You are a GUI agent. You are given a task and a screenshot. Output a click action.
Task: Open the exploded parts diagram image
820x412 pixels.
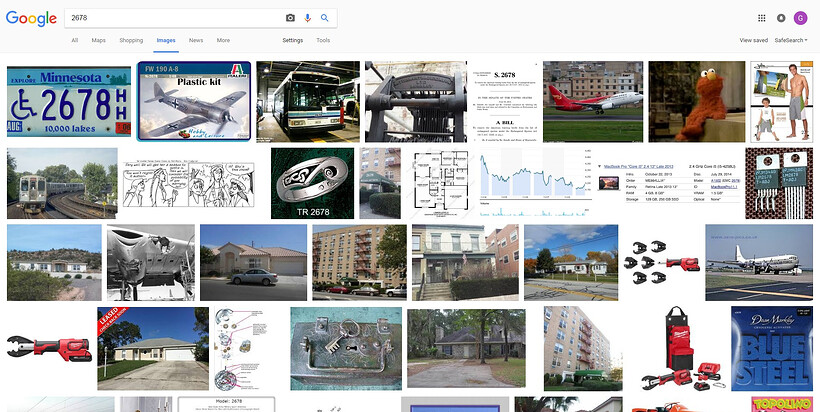coord(242,348)
